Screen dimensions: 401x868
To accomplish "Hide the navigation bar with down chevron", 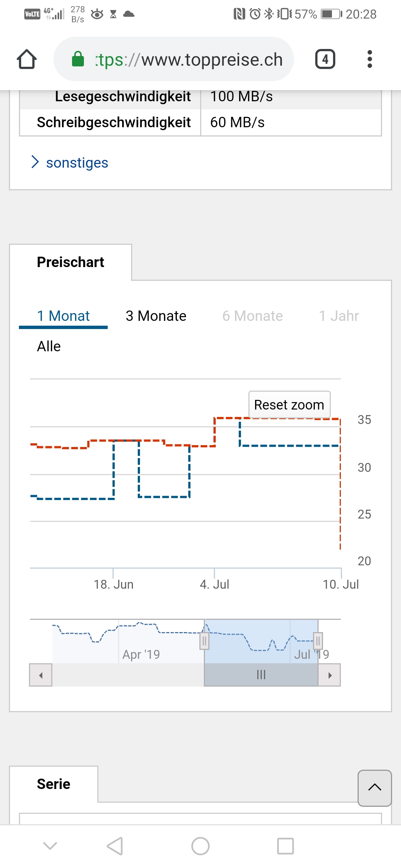I will coord(50,846).
